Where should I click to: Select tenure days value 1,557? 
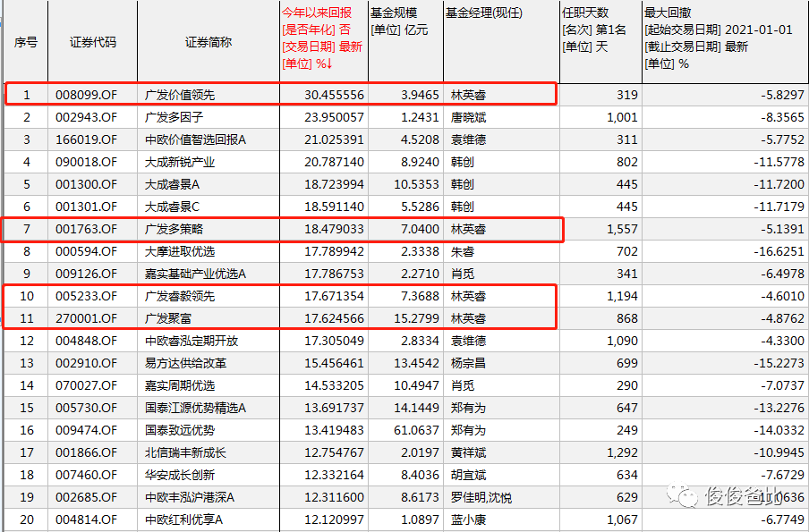point(622,229)
